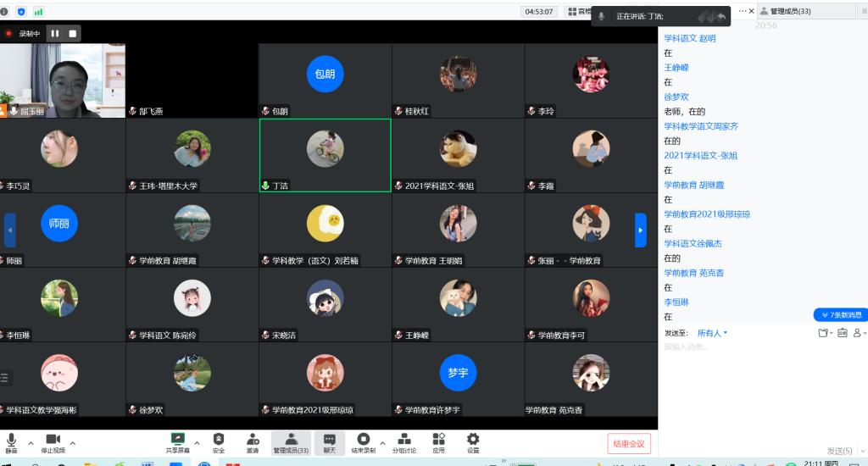Open the 聊天 (Chat) toolbar icon
This screenshot has height=466, width=868.
pyautogui.click(x=329, y=440)
